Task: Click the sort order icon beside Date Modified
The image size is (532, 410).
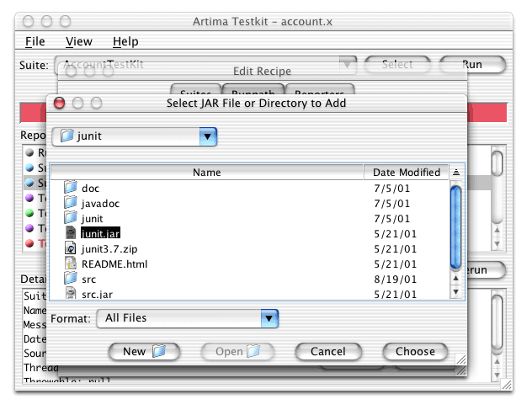Action: coord(456,172)
